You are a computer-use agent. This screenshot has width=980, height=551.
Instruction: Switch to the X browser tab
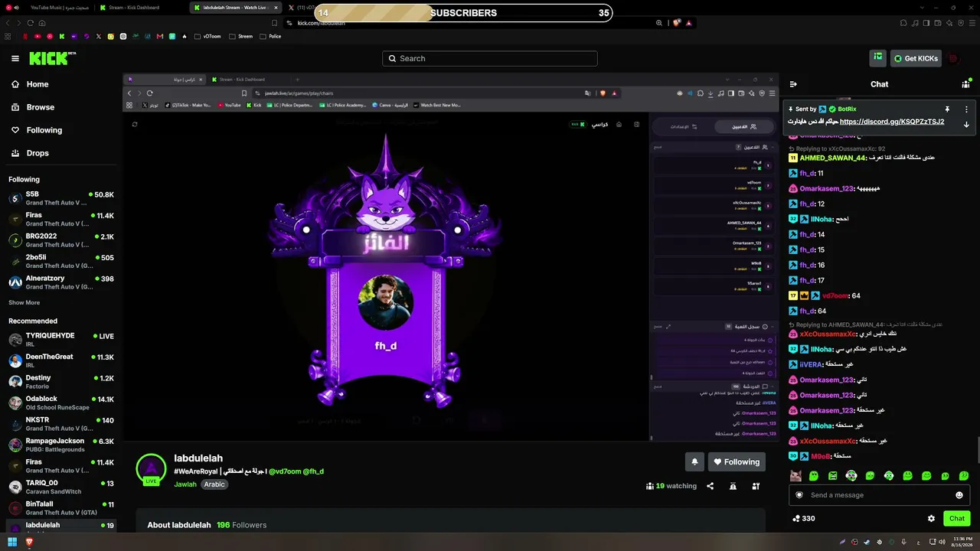[x=302, y=8]
